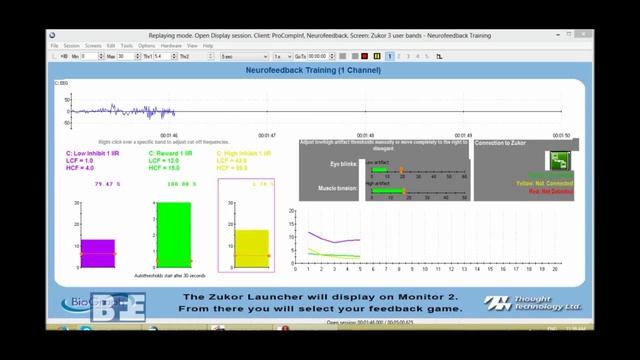Viewport: 640px width, 360px height.
Task: Click the Muscle tension label
Action: tap(338, 188)
